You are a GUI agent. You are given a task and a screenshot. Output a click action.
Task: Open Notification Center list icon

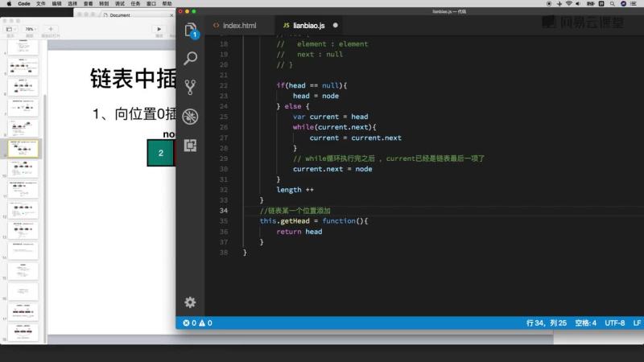tap(633, 4)
